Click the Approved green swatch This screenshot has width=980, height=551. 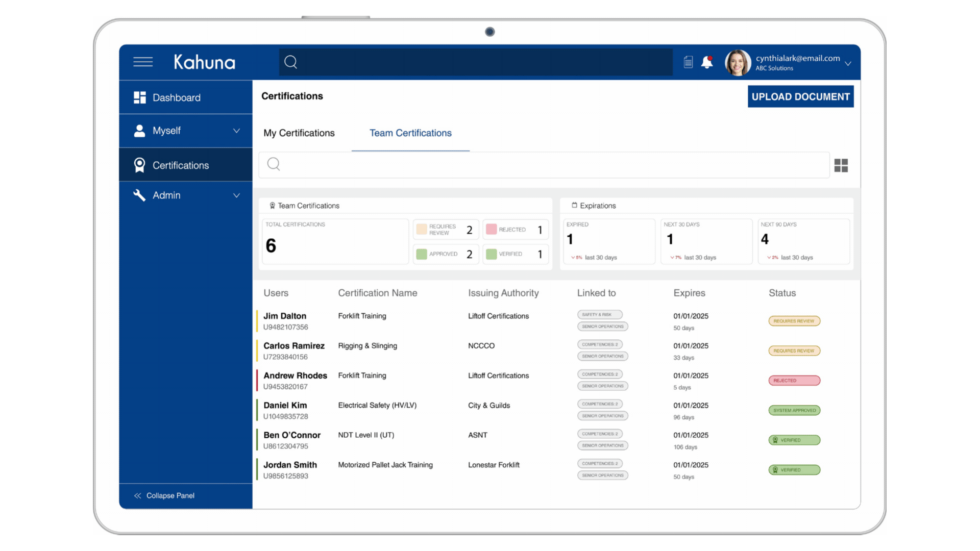coord(422,254)
